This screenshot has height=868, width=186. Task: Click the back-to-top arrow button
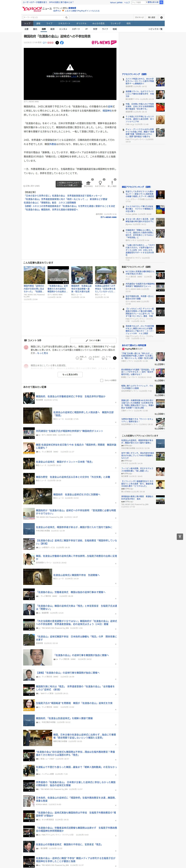180,537
